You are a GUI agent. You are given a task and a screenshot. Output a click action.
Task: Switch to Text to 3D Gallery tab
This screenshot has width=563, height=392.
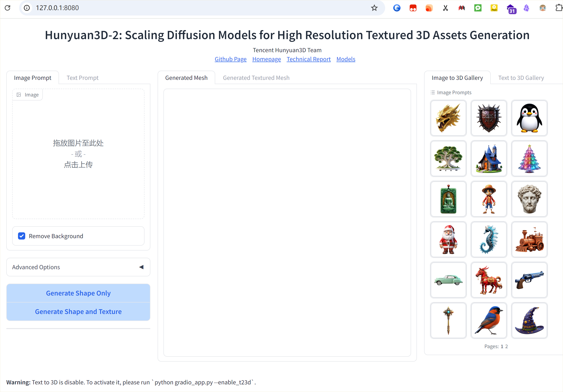[521, 78]
